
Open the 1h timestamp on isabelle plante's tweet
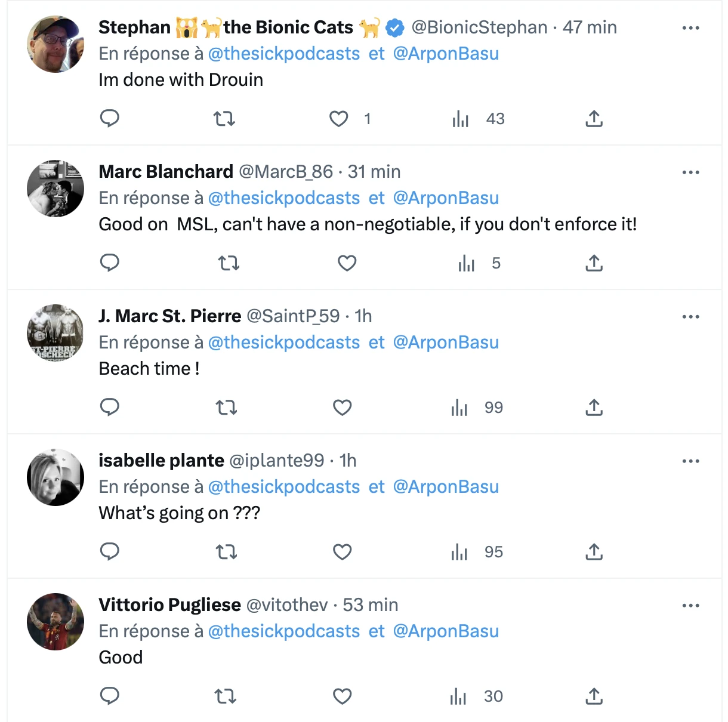[348, 461]
